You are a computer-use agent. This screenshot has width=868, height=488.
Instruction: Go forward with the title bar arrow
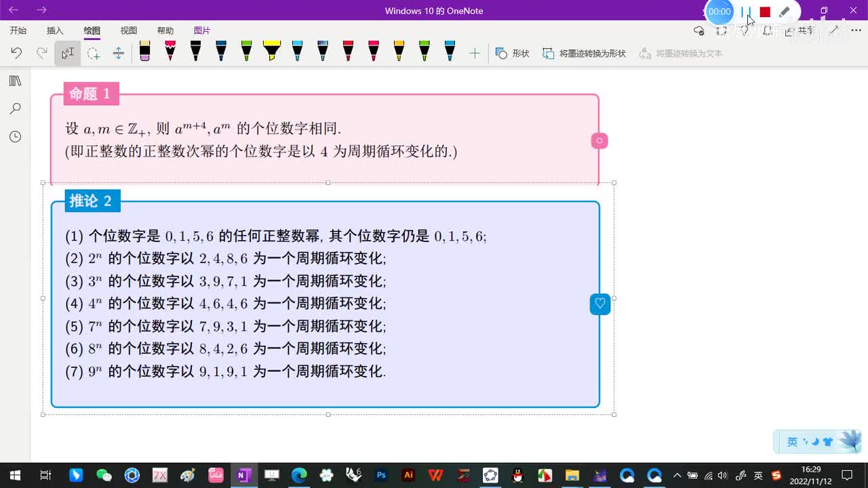pos(41,10)
